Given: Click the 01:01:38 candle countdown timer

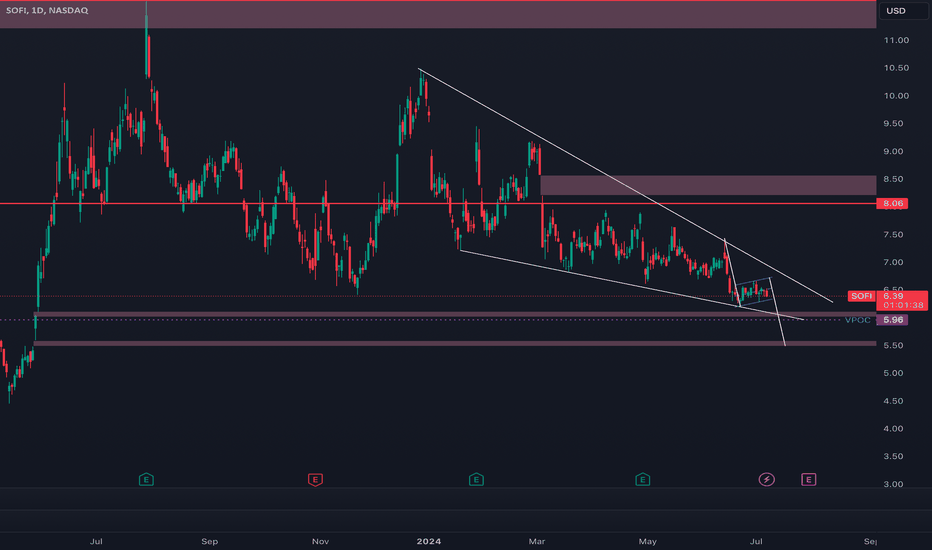Looking at the screenshot, I should [903, 305].
